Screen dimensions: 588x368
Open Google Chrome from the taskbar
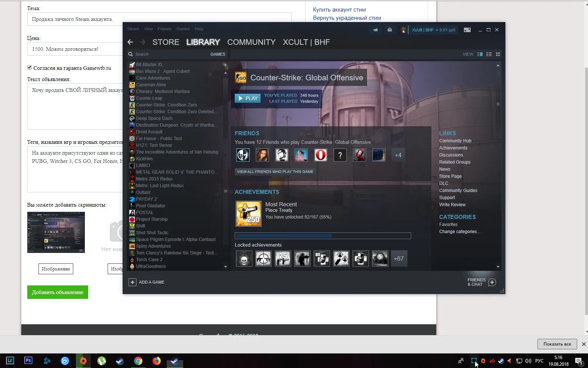tap(138, 361)
